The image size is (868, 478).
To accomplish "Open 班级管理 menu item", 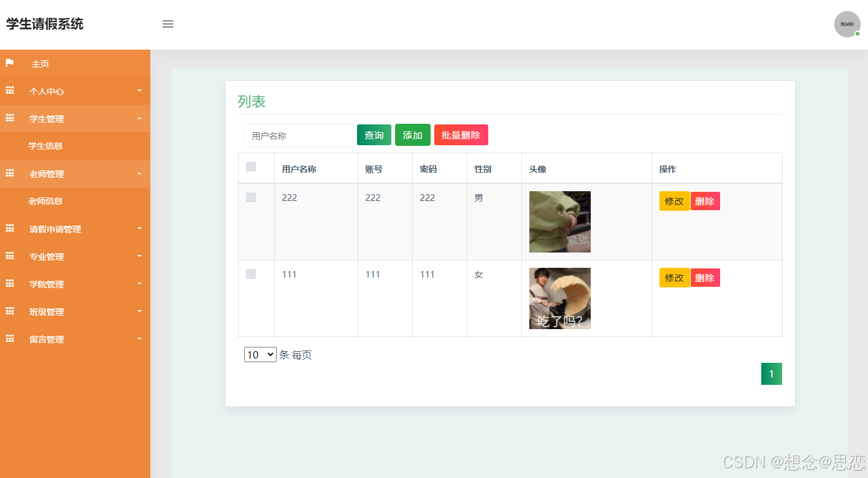I will (75, 311).
